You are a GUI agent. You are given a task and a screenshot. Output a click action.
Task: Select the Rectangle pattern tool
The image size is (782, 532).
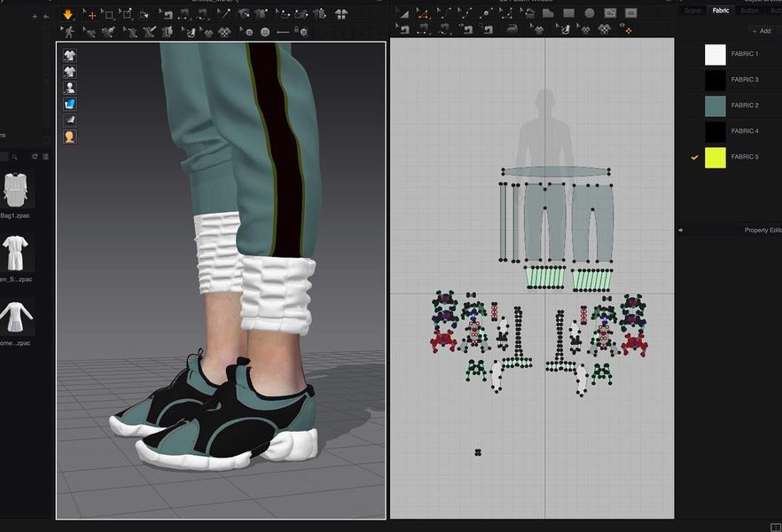(x=568, y=14)
